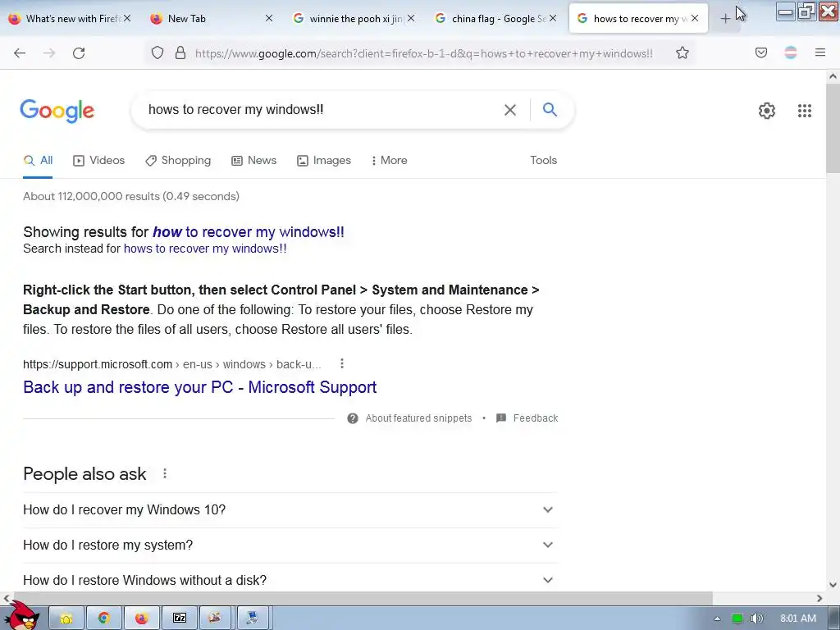
Task: Select the All results tab
Action: coord(38,160)
